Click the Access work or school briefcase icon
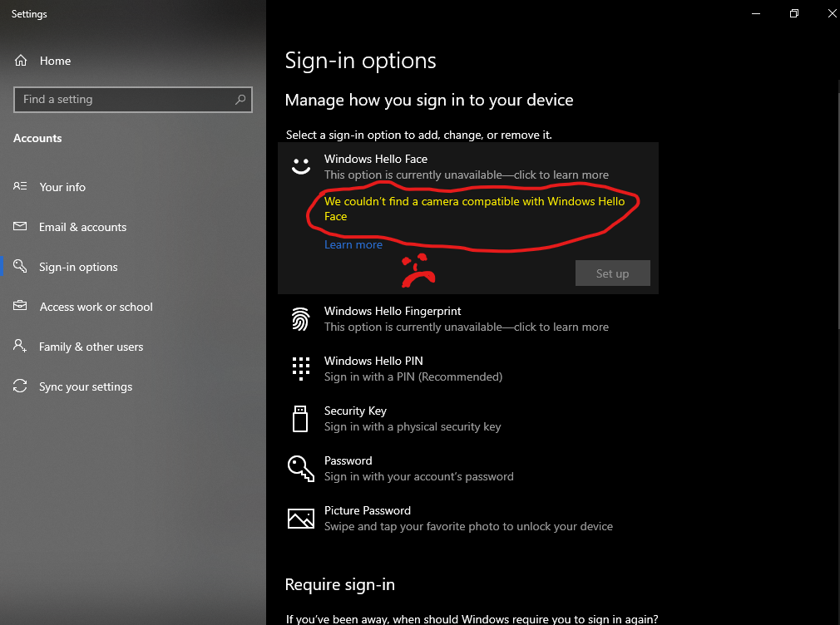The height and width of the screenshot is (625, 840). pos(20,306)
